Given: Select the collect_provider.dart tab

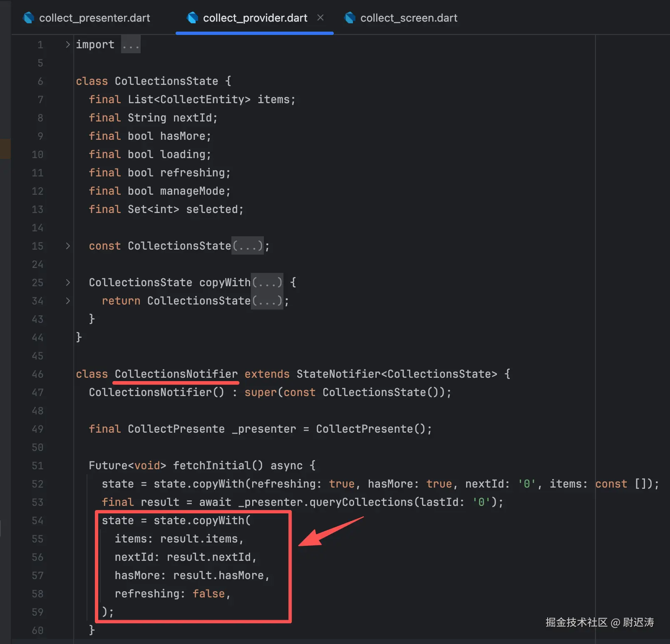Looking at the screenshot, I should (x=255, y=18).
